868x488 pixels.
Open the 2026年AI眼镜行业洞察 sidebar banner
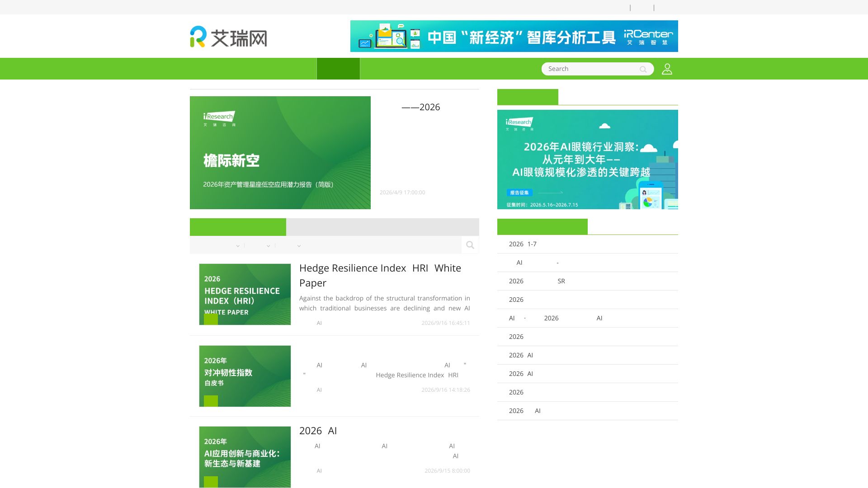[588, 160]
